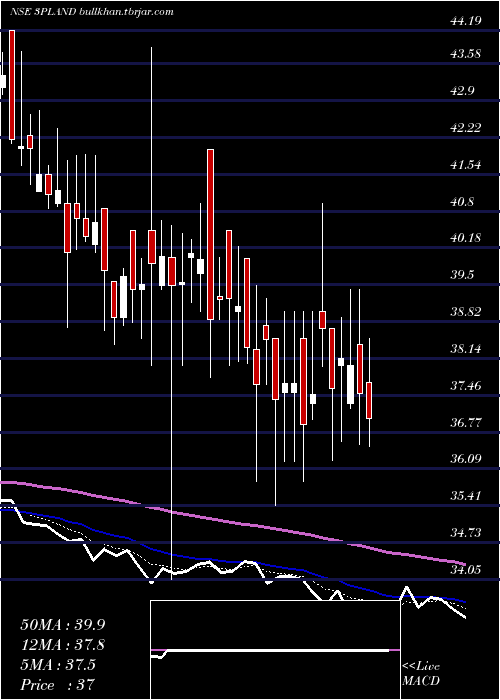
Task: Click the 12MA : 37.8 readout
Action: click(64, 645)
